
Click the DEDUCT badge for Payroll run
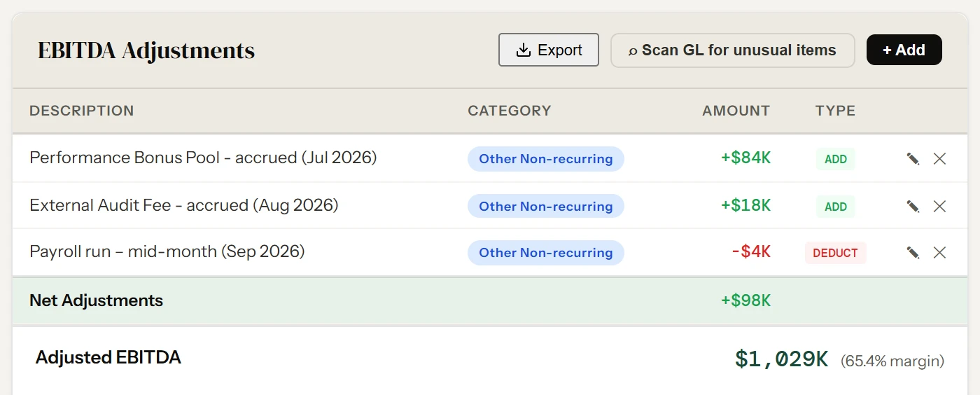click(836, 253)
